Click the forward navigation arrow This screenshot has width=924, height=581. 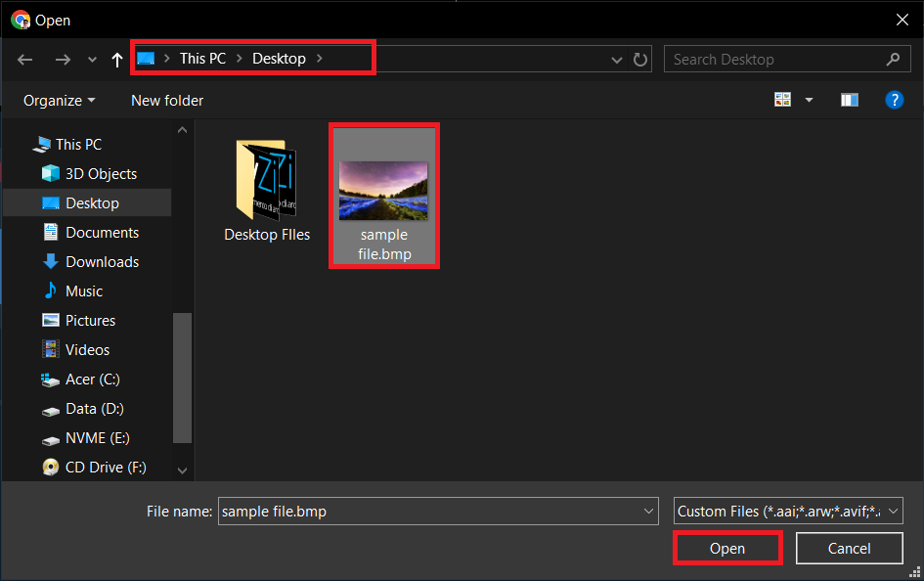(x=62, y=59)
